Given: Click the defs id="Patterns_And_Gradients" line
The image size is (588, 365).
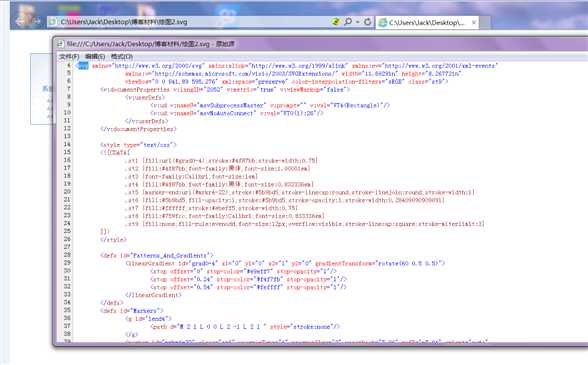Looking at the screenshot, I should click(157, 255).
